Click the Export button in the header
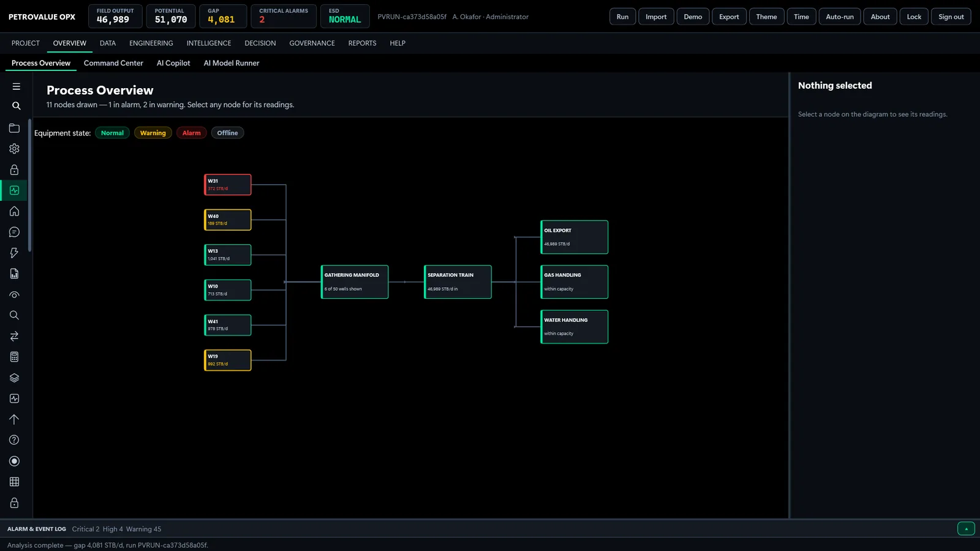Image resolution: width=980 pixels, height=551 pixels. tap(729, 17)
